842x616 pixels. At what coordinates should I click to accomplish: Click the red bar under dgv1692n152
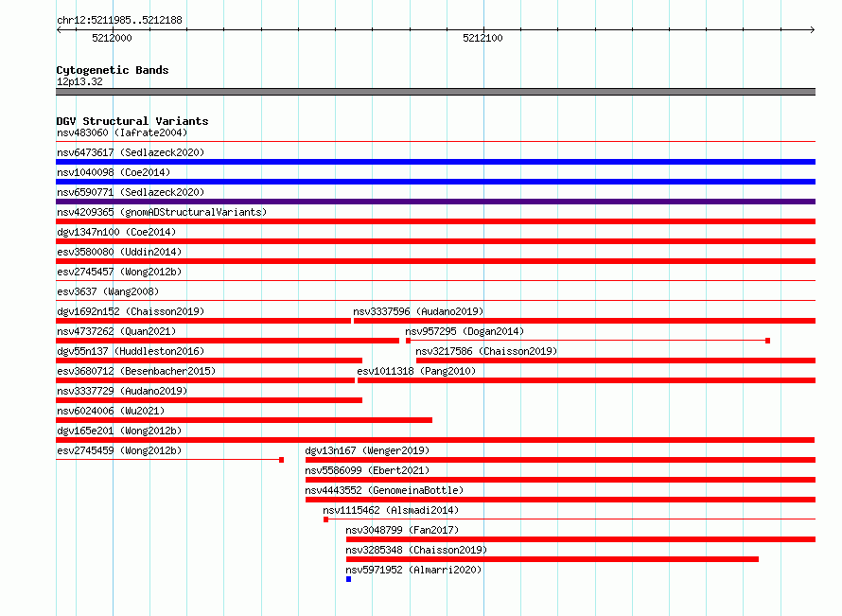tap(203, 321)
